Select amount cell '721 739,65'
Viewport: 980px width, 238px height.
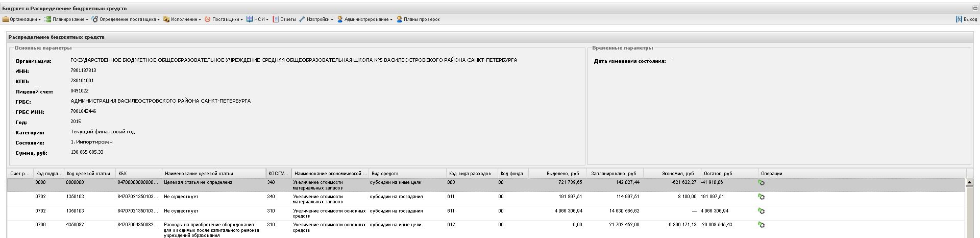pyautogui.click(x=569, y=182)
